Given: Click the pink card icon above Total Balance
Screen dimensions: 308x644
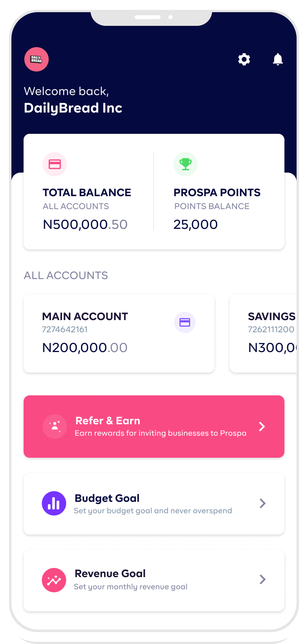Looking at the screenshot, I should pos(54,164).
